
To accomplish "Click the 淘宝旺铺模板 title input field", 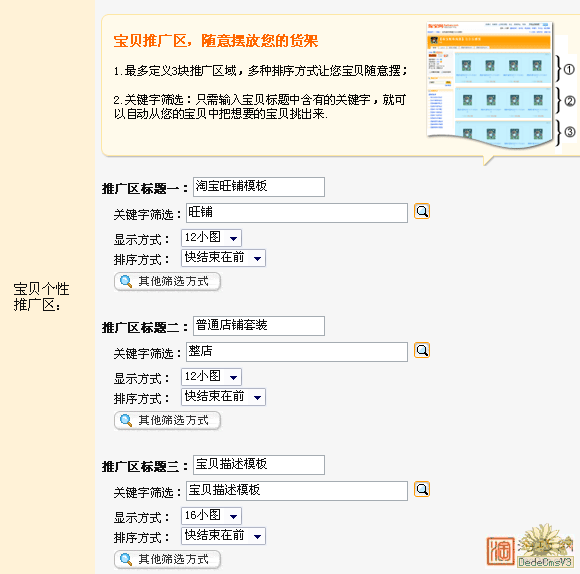I will click(x=259, y=187).
